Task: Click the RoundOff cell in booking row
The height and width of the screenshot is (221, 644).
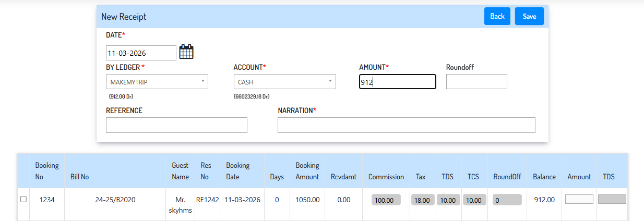Action: (507, 200)
